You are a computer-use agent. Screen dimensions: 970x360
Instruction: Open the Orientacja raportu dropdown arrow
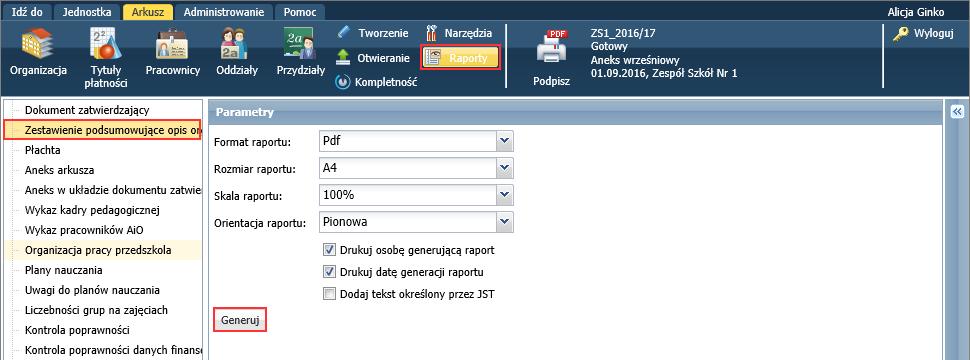(x=505, y=221)
